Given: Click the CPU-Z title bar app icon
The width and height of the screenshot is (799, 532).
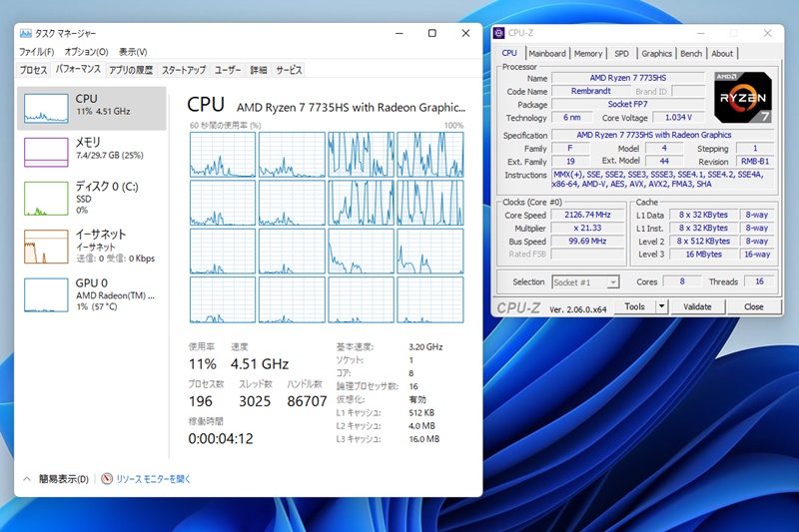Looking at the screenshot, I should [x=499, y=33].
